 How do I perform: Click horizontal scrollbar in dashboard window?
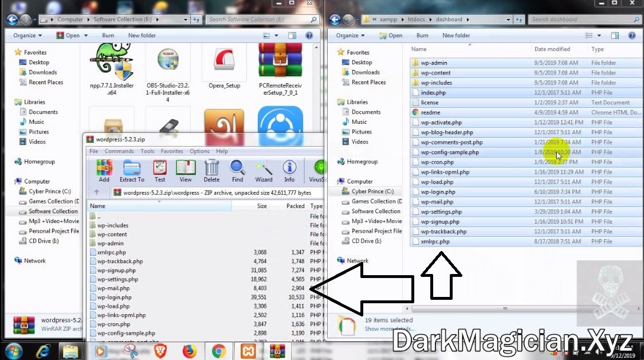[x=505, y=308]
